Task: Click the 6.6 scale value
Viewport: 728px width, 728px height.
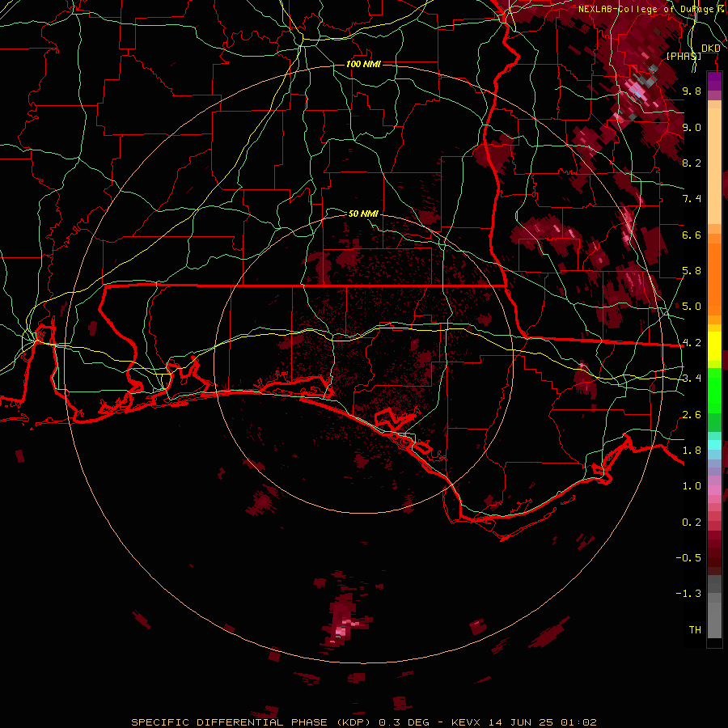Action: (692, 235)
